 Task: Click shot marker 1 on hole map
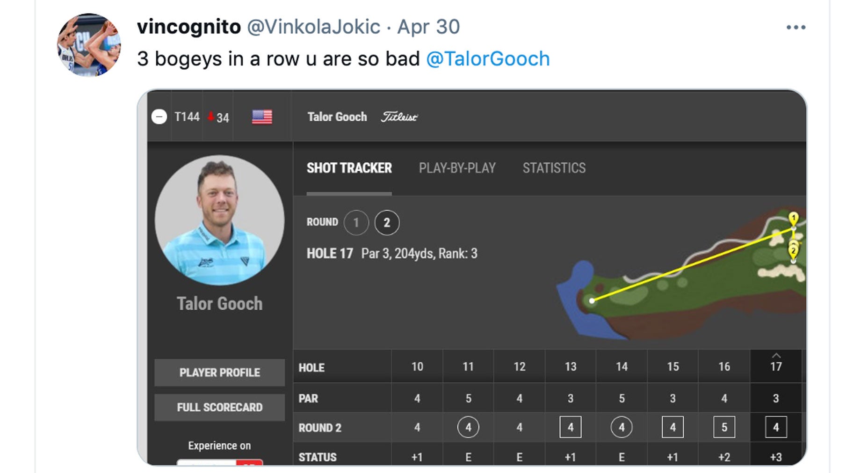tap(793, 219)
